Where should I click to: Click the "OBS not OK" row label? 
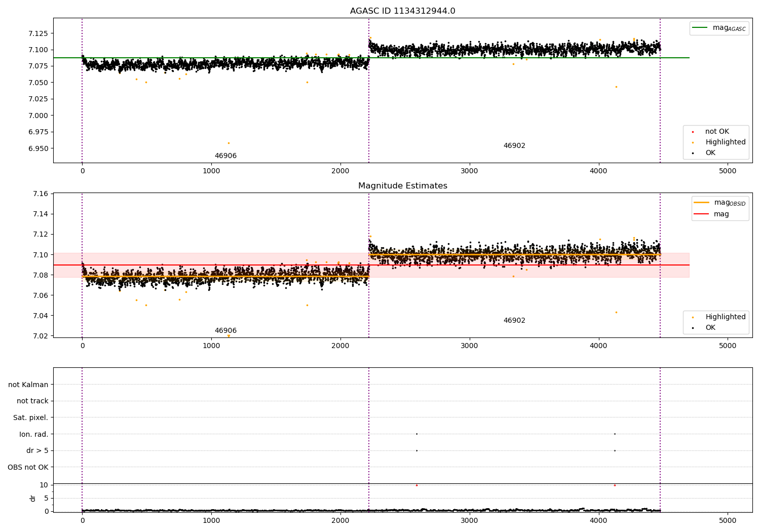point(28,467)
